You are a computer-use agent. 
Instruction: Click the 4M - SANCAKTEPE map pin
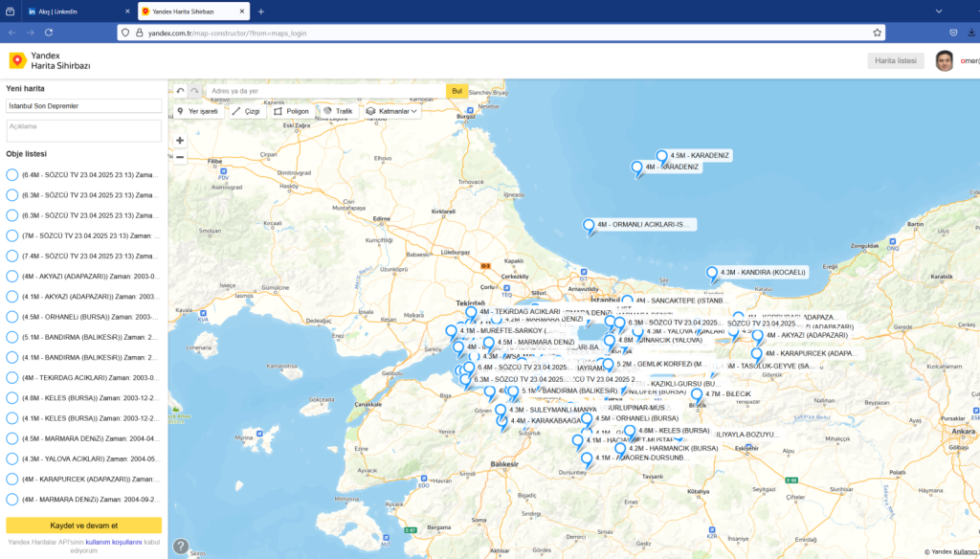628,302
